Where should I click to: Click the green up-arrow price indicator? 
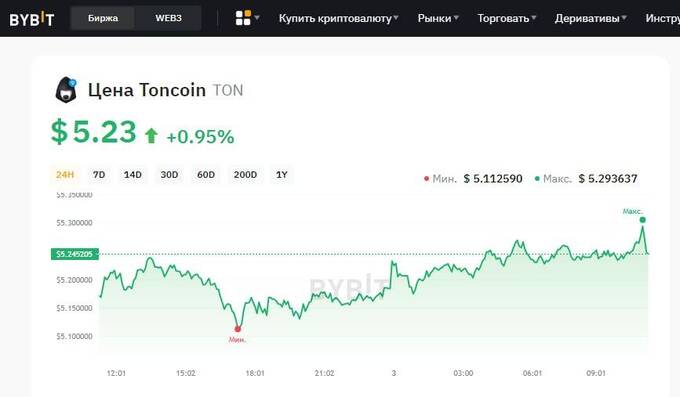(x=151, y=136)
